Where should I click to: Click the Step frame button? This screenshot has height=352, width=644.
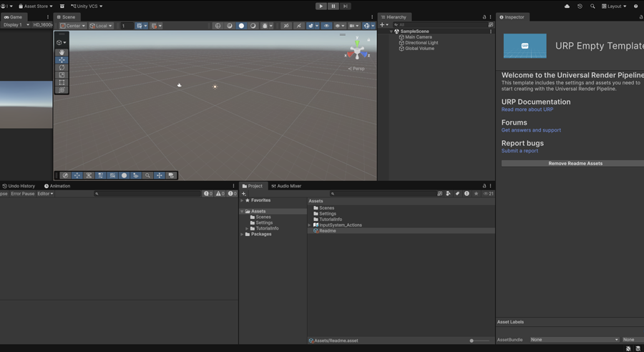pos(345,6)
